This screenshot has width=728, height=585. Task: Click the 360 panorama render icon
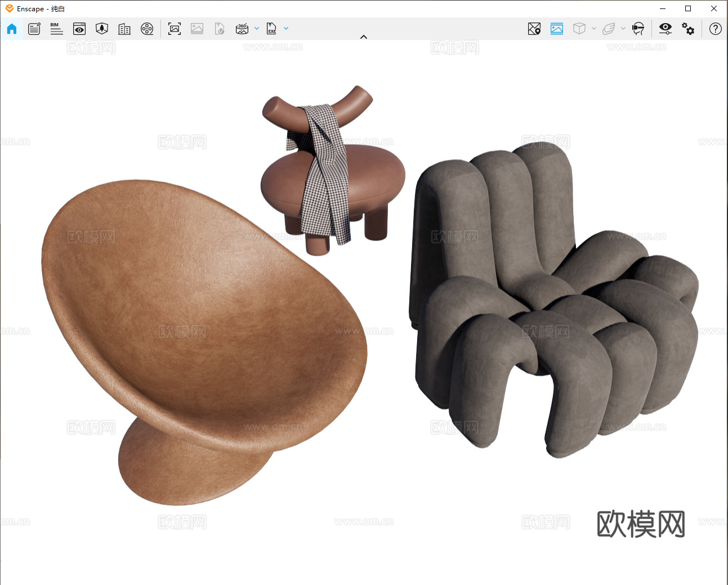click(242, 29)
